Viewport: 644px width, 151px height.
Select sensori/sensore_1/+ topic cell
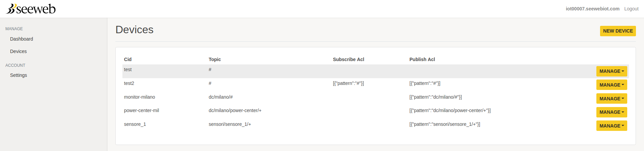click(230, 124)
